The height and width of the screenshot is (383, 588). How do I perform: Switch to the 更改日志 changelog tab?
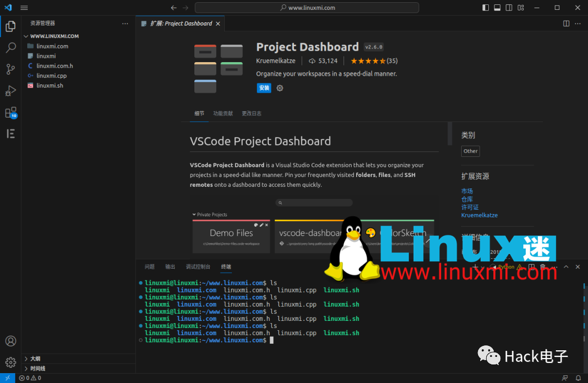point(252,113)
